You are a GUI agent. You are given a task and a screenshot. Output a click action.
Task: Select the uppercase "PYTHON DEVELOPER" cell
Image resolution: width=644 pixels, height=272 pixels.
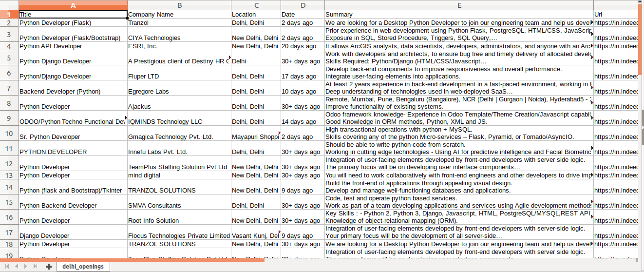pyautogui.click(x=73, y=148)
